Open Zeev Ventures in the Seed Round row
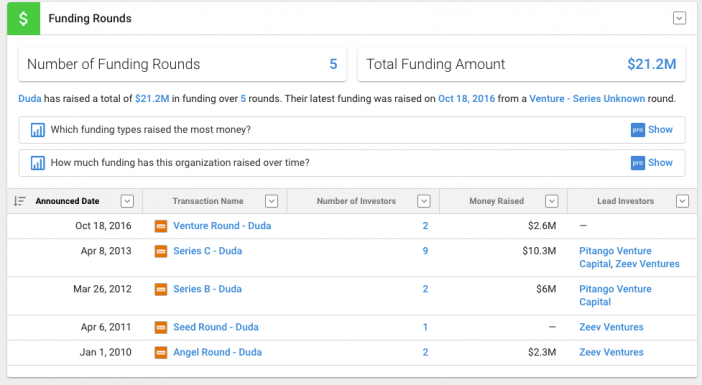702x385 pixels. [611, 327]
